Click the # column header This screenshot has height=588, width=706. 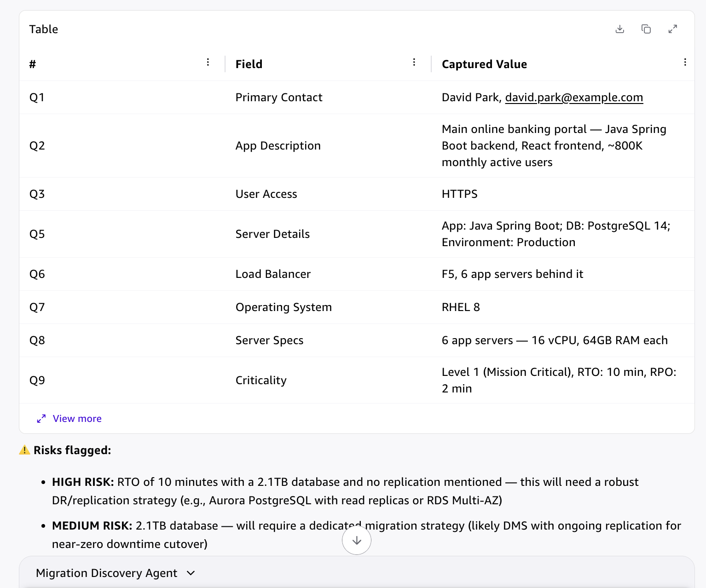(33, 64)
